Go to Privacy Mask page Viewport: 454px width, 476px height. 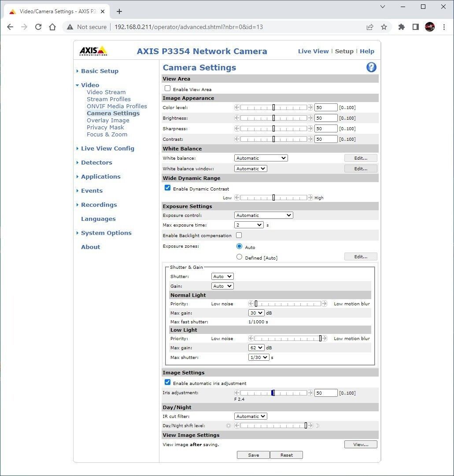point(105,127)
